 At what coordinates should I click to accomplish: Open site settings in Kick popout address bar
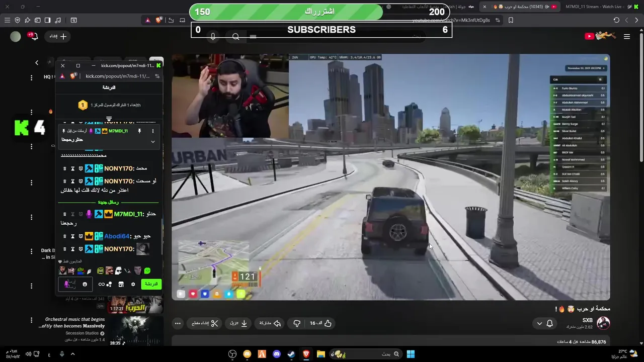point(157,76)
